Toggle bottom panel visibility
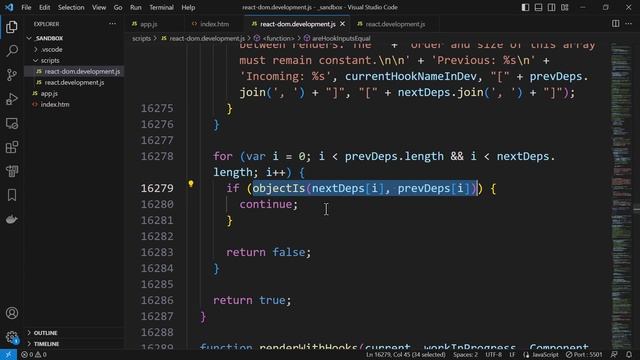 click(538, 7)
